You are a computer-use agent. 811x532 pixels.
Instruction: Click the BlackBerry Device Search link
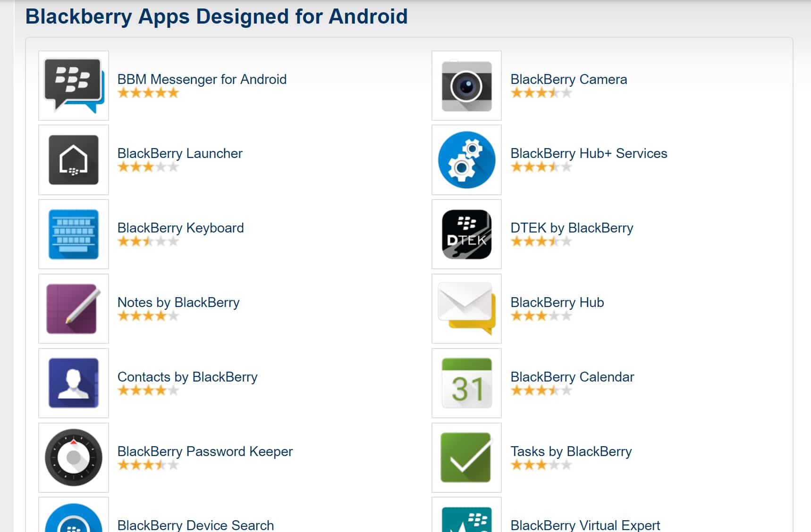195,525
